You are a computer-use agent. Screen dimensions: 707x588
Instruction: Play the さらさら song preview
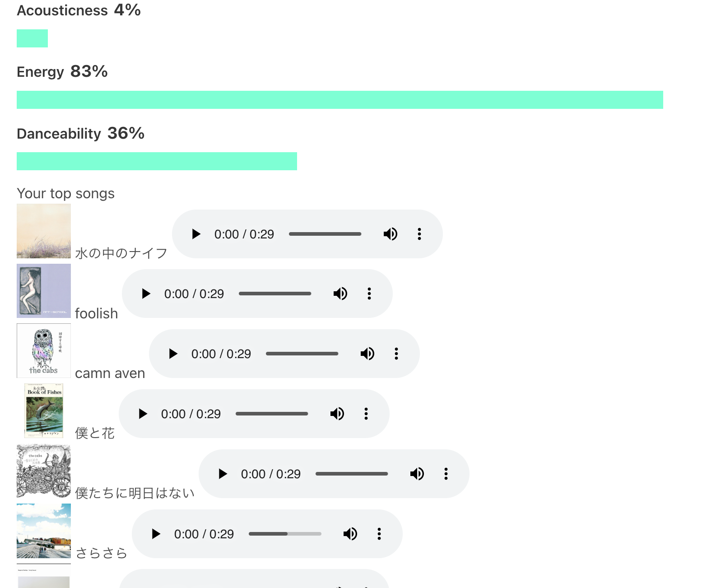[x=156, y=534]
